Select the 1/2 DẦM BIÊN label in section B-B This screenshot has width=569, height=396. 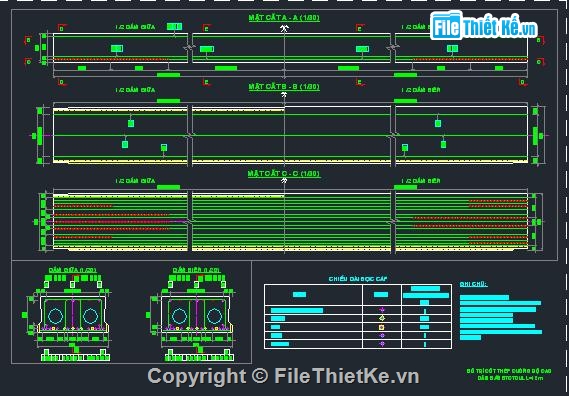tap(421, 90)
